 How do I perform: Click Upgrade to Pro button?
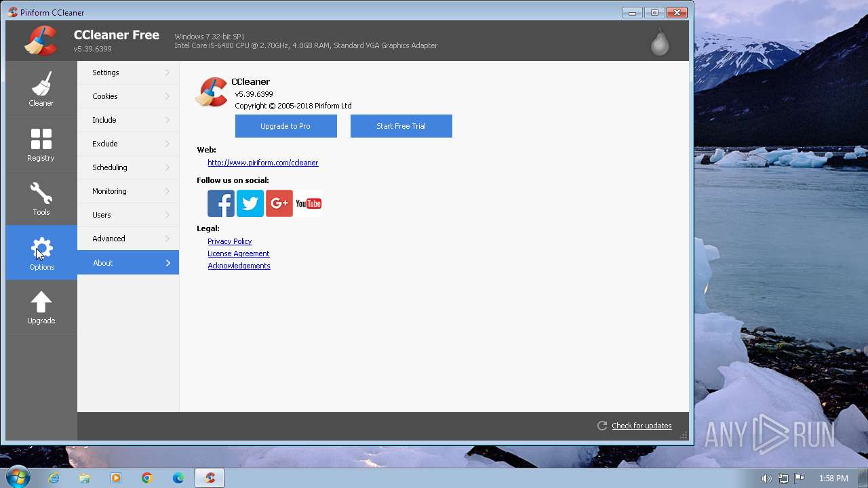(x=286, y=126)
